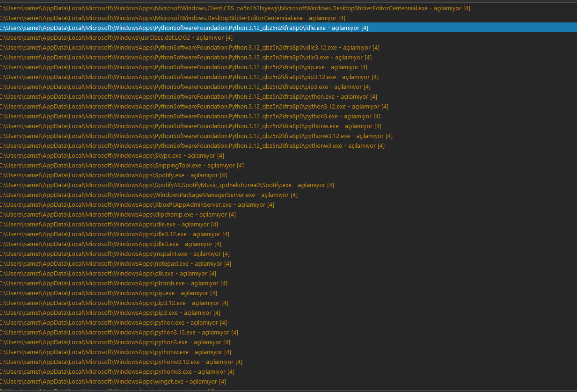Select the winget.exe row
This screenshot has height=392, width=577.
[x=288, y=381]
